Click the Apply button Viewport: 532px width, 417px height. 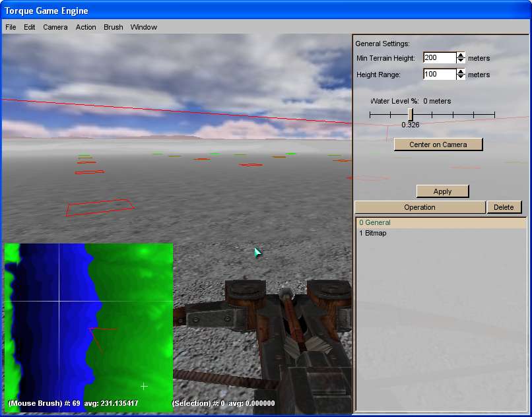pyautogui.click(x=442, y=191)
